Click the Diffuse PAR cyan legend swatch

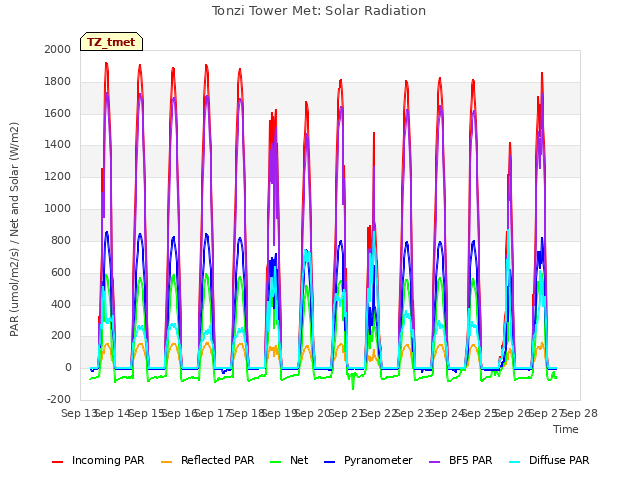click(515, 462)
